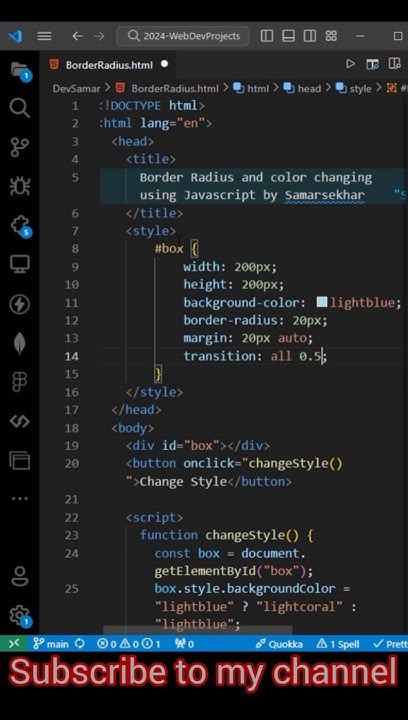Image resolution: width=408 pixels, height=720 pixels.
Task: Click the transition: all 0.5 line
Action: tap(254, 356)
